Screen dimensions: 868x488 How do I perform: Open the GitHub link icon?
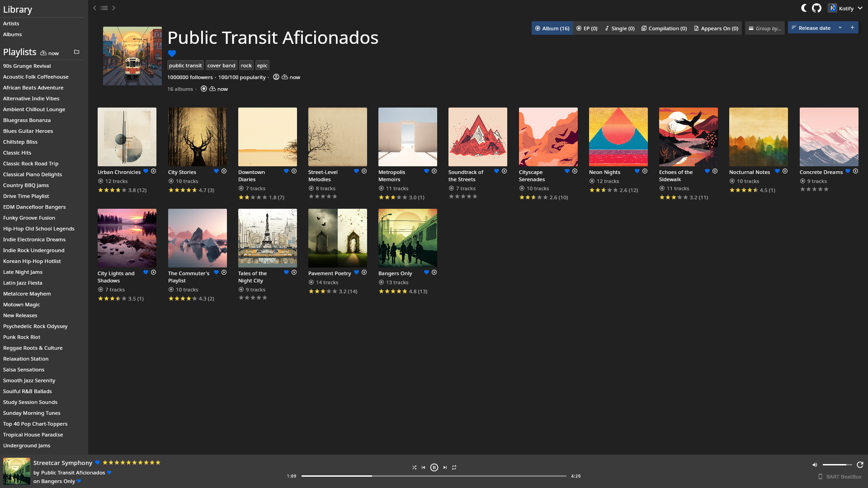coord(816,8)
